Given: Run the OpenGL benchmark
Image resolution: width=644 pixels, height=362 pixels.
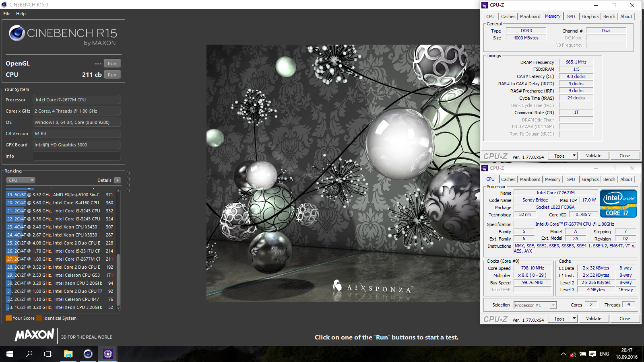Looking at the screenshot, I should pyautogui.click(x=112, y=64).
